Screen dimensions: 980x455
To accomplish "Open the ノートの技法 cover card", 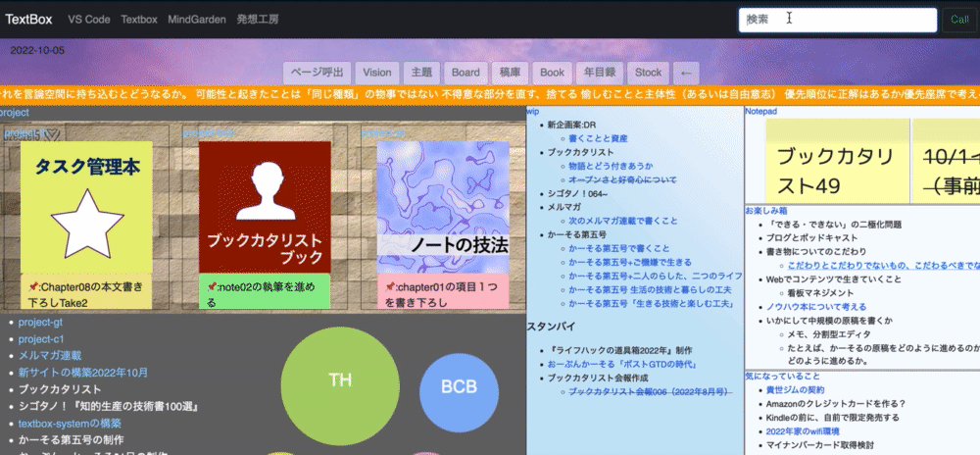I will [443, 207].
